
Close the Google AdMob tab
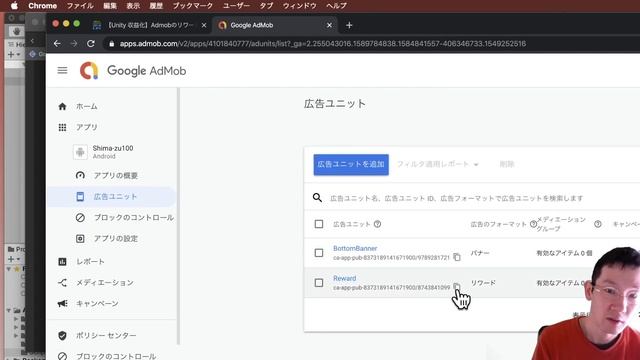[x=329, y=25]
